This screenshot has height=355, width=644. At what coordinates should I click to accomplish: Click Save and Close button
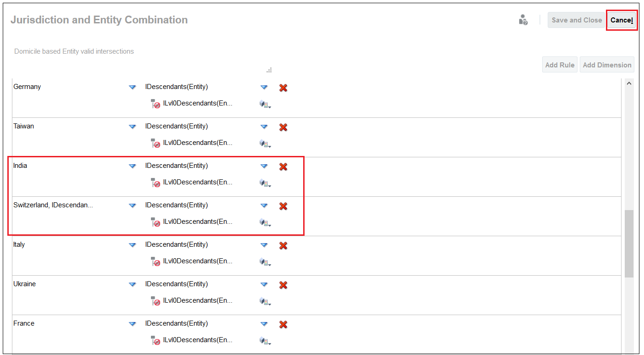click(x=577, y=20)
